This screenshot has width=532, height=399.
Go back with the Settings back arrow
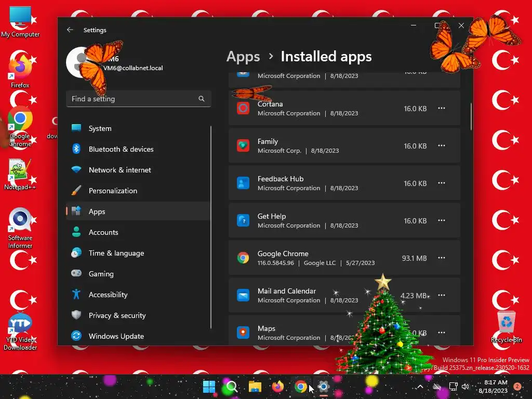pyautogui.click(x=70, y=30)
